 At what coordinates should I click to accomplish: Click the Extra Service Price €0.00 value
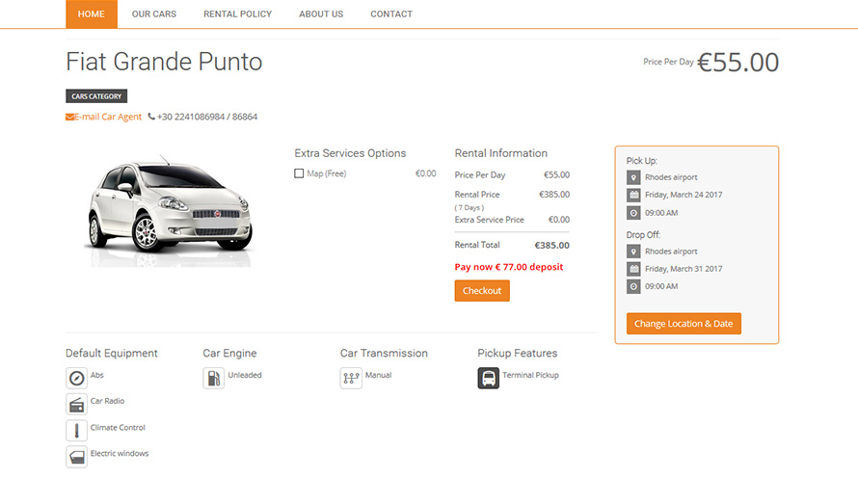(x=559, y=220)
